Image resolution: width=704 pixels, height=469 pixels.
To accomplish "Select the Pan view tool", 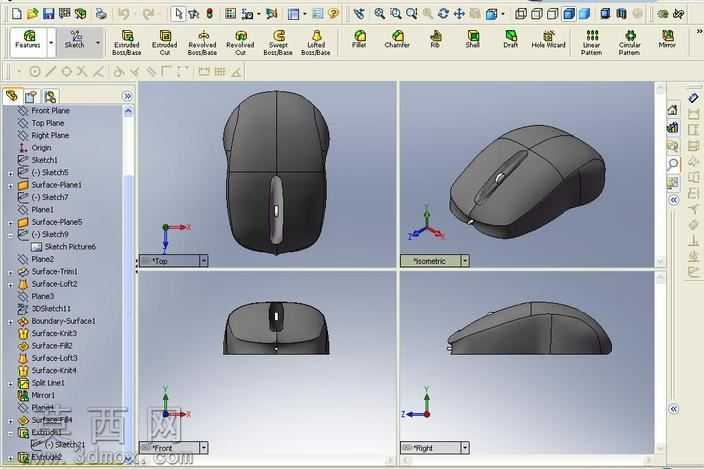I will 459,14.
